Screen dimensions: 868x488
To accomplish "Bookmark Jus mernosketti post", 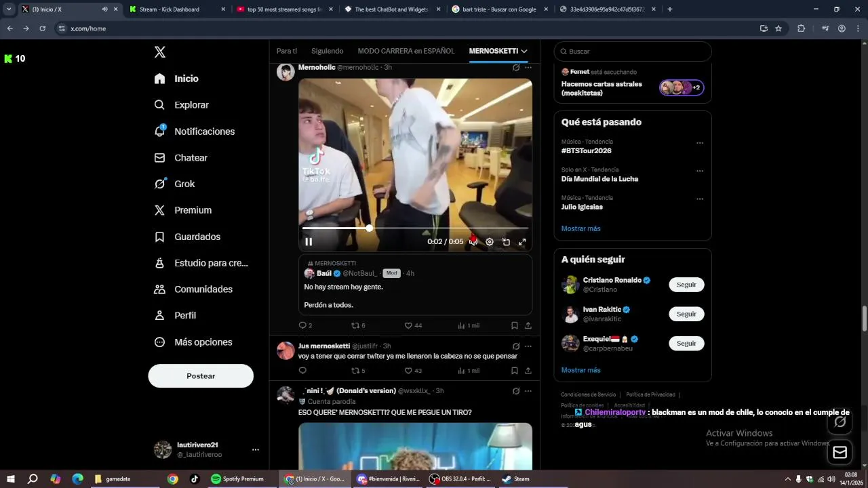I will click(x=515, y=371).
